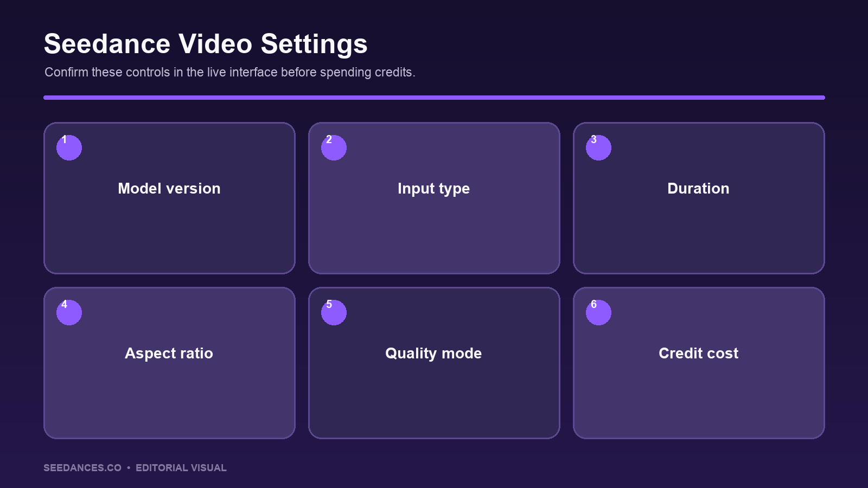Click the number 2 badge on Input type card

(334, 147)
